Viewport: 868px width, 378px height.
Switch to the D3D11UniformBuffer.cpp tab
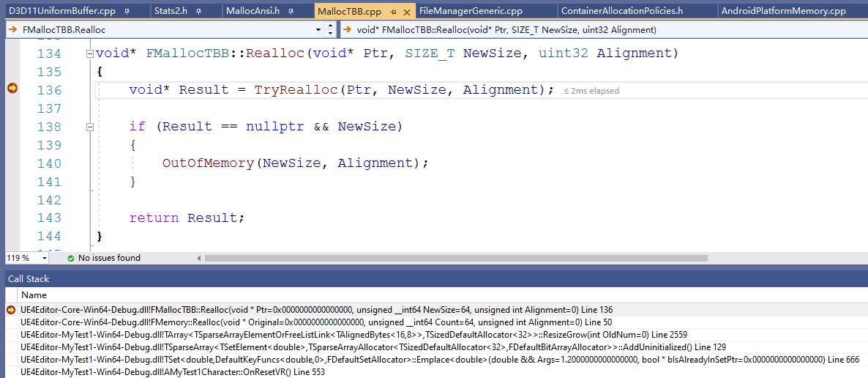pyautogui.click(x=63, y=11)
